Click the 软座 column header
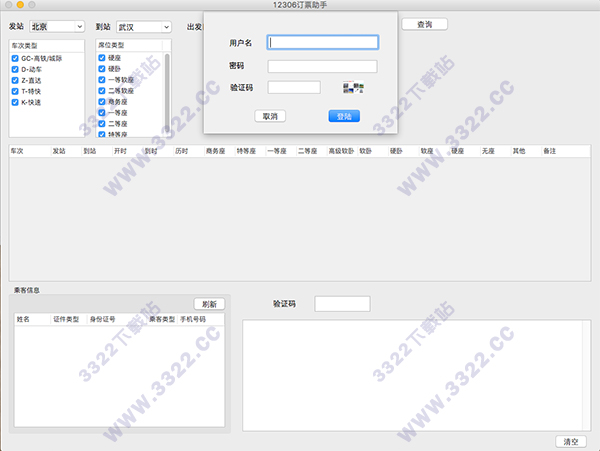 pos(434,151)
